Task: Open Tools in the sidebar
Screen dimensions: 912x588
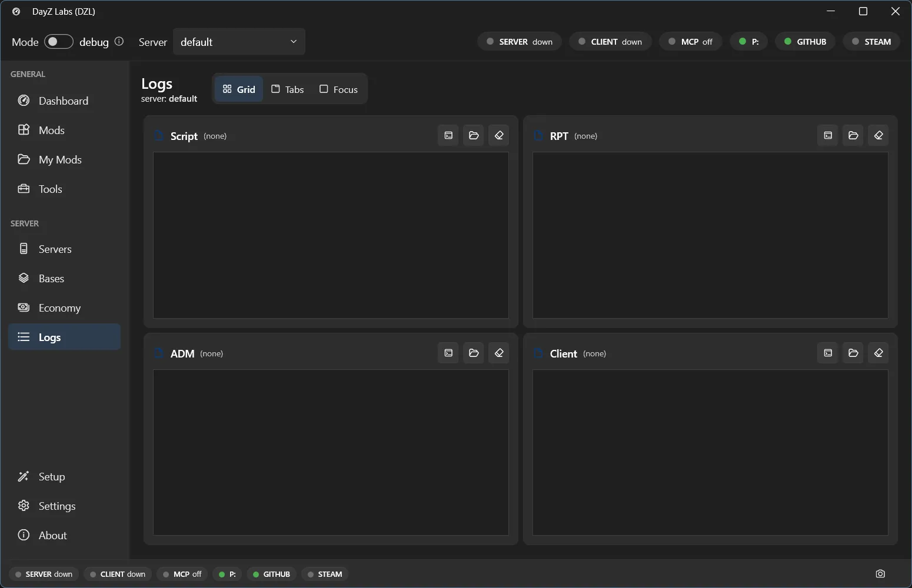Action: [x=64, y=189]
